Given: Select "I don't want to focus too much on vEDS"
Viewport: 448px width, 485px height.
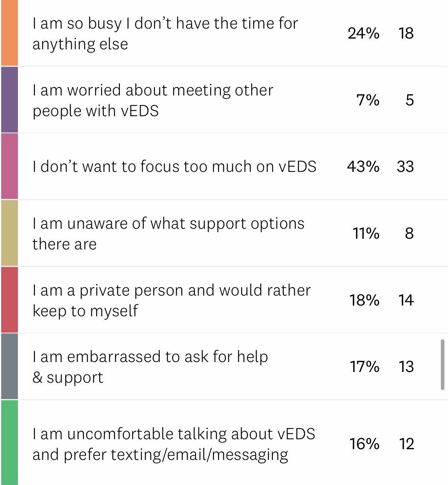Looking at the screenshot, I should tap(174, 167).
